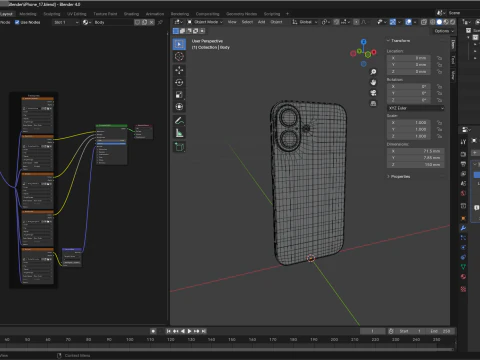Open the Scripting workspace tab
Viewport: 480px width, 360px height.
coord(272,14)
